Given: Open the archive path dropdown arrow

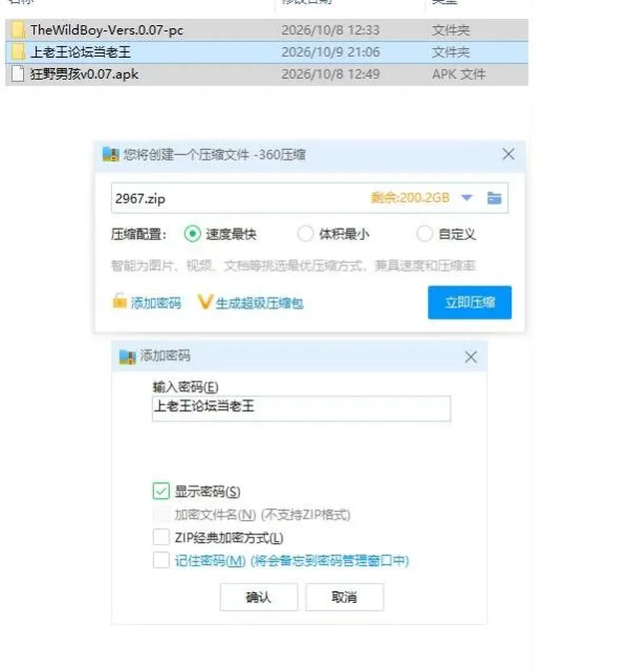Looking at the screenshot, I should click(467, 198).
